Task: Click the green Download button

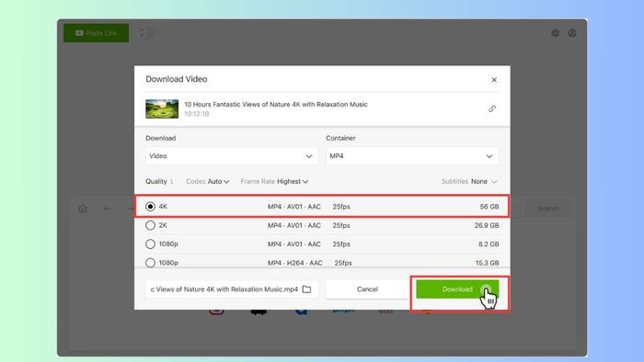Action: pyautogui.click(x=457, y=289)
